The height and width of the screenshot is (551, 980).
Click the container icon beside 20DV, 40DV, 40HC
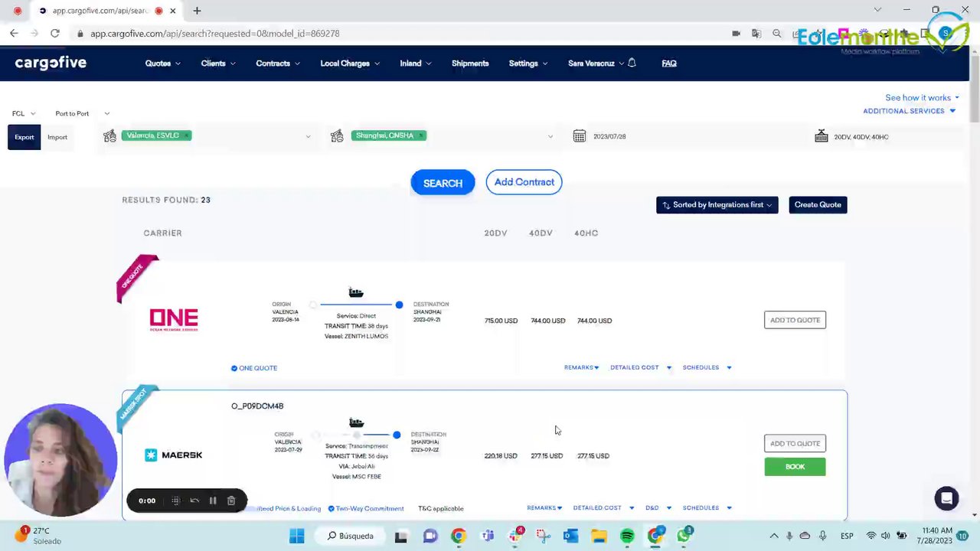[x=822, y=136]
